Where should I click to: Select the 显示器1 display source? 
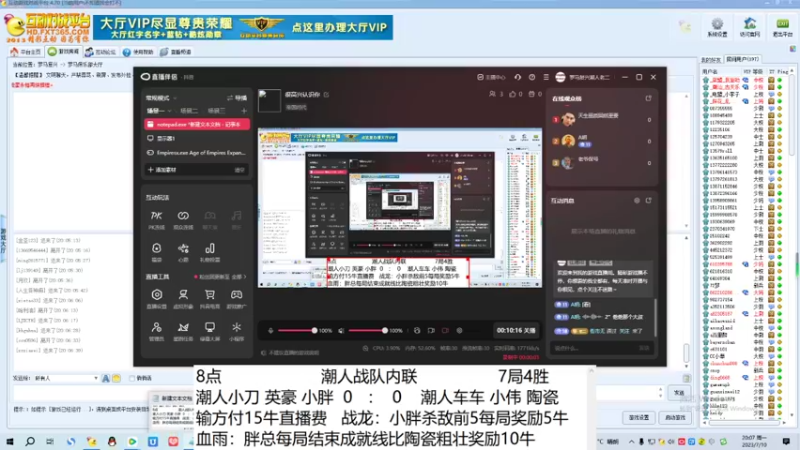coord(197,138)
